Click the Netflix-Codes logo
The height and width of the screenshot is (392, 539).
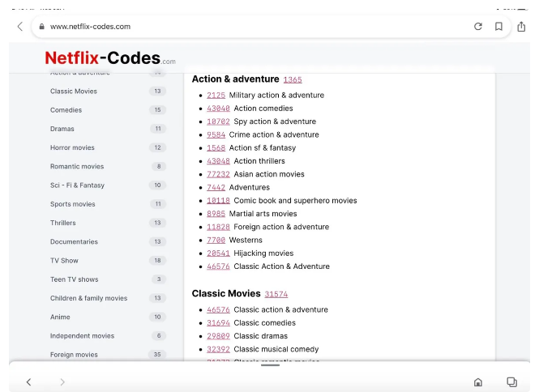110,58
